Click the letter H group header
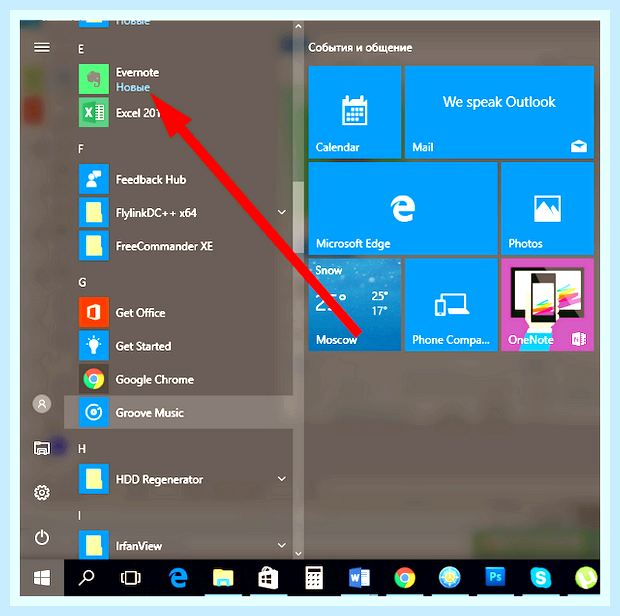Screen dimensions: 620x616 coord(82,449)
